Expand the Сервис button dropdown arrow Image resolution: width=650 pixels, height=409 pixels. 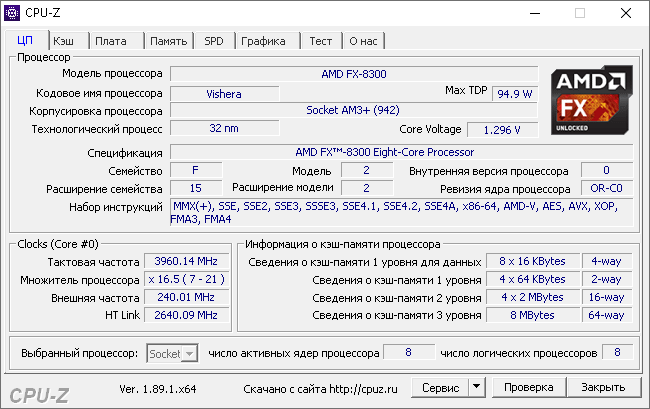tap(477, 387)
